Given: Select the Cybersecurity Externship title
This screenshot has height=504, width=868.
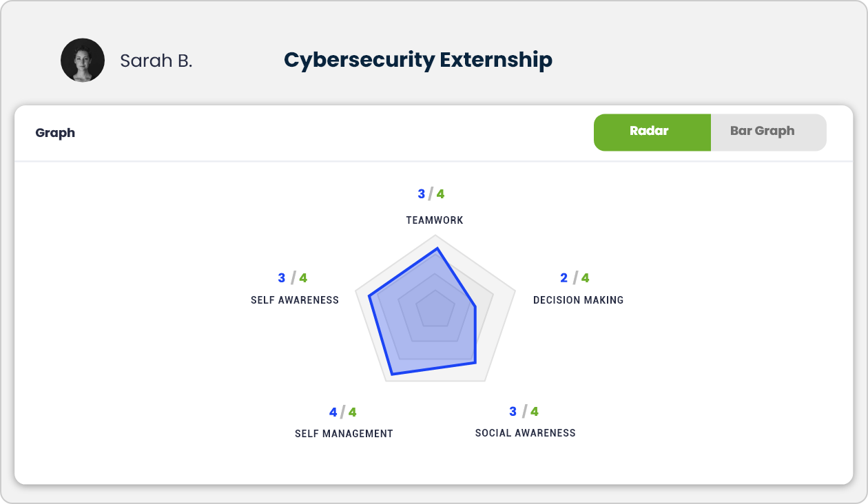Looking at the screenshot, I should (x=418, y=61).
